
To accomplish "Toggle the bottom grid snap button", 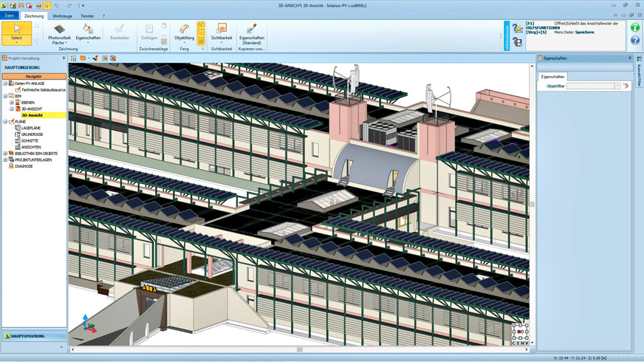I will pyautogui.click(x=201, y=43).
